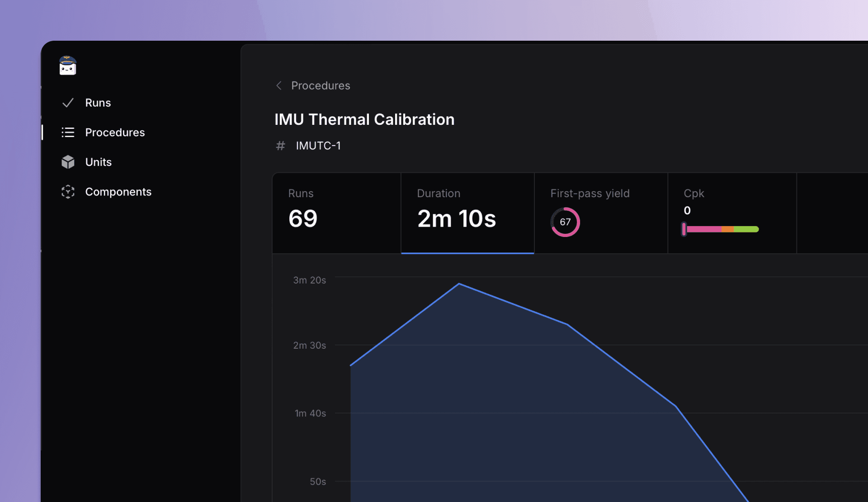Select the cube icon beside Units
Screen dimensions: 868x502
point(68,162)
